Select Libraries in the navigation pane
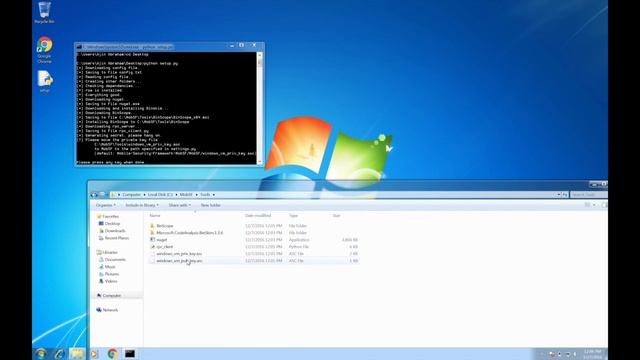The image size is (640, 360). click(x=107, y=252)
